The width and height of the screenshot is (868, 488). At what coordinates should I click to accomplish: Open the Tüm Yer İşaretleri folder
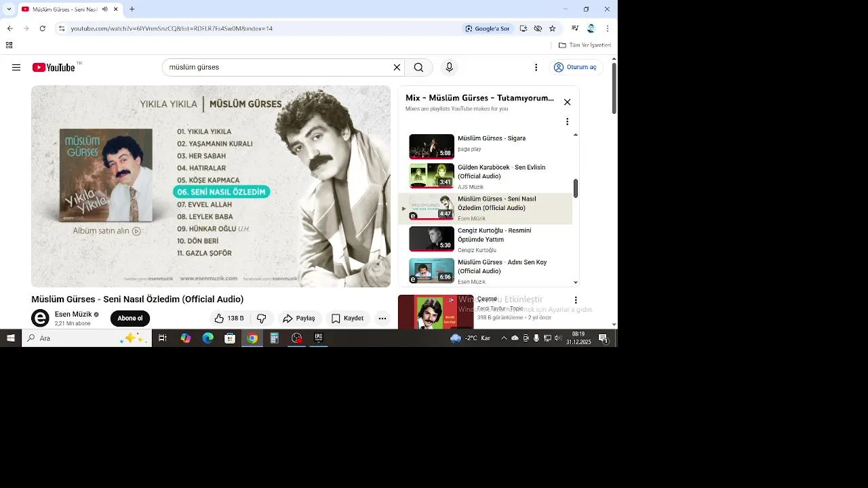click(x=585, y=45)
